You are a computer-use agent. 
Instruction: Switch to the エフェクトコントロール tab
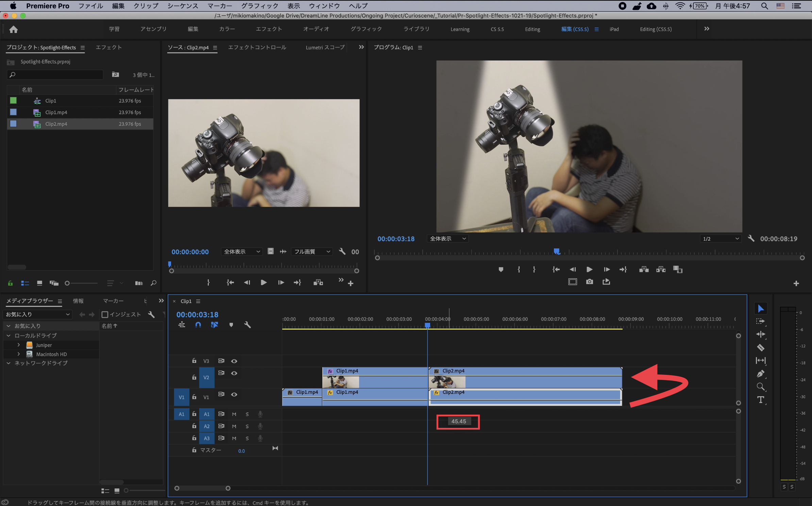coord(257,48)
